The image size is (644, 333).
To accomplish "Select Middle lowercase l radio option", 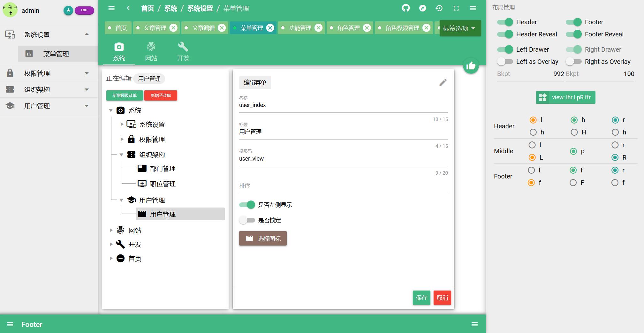I will click(x=532, y=145).
